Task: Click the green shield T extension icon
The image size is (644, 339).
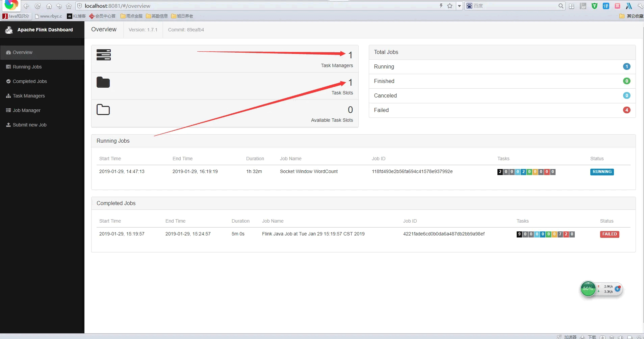Action: tap(594, 6)
